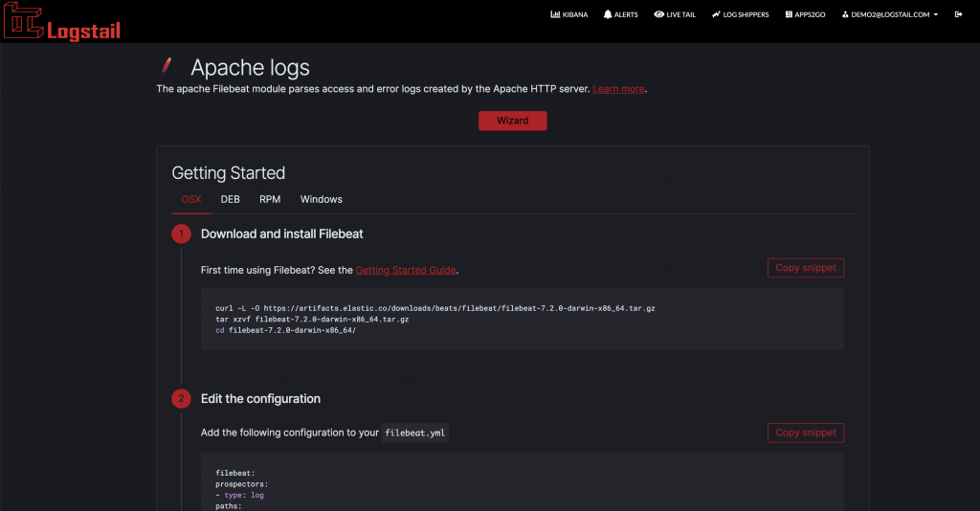This screenshot has height=511, width=980.
Task: Click the Apps2Go building icon
Action: click(787, 15)
